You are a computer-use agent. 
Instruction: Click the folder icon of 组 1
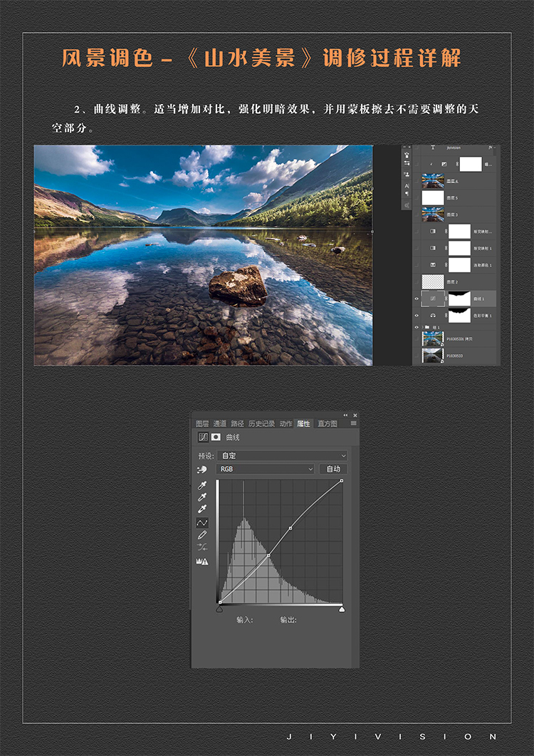(427, 327)
